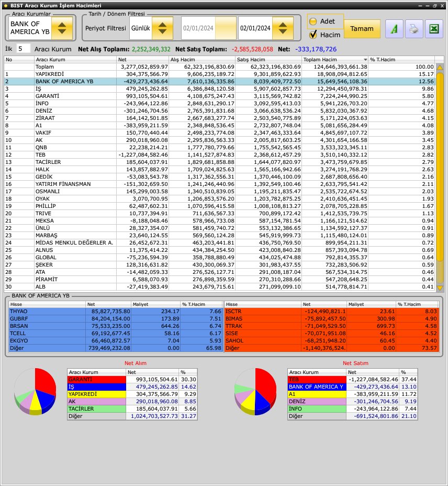
Task: Click the DENİZ row in the Net Satım table
Action: 353,401
